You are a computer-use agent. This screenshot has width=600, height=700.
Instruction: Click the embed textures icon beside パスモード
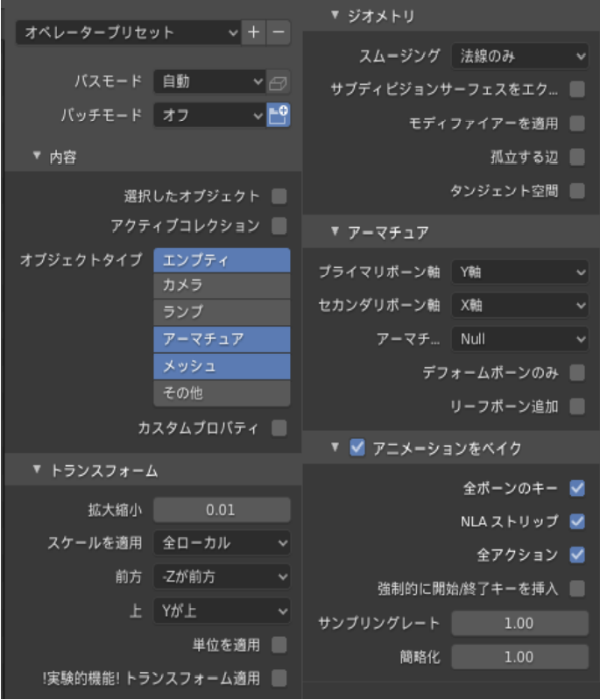click(279, 83)
